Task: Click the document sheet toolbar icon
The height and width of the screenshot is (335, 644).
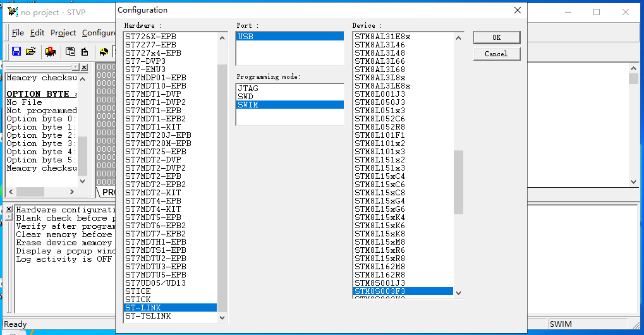Action: coord(85,51)
